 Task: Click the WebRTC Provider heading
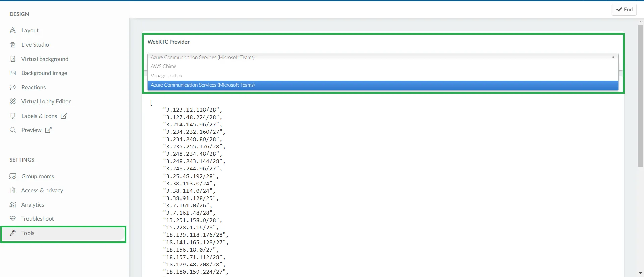click(168, 42)
